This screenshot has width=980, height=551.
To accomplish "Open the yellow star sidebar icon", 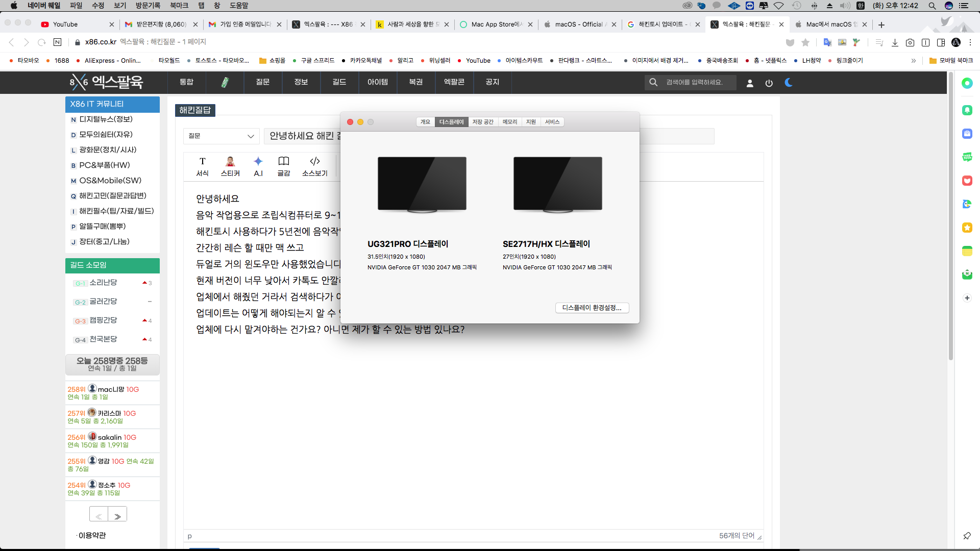I will [967, 228].
